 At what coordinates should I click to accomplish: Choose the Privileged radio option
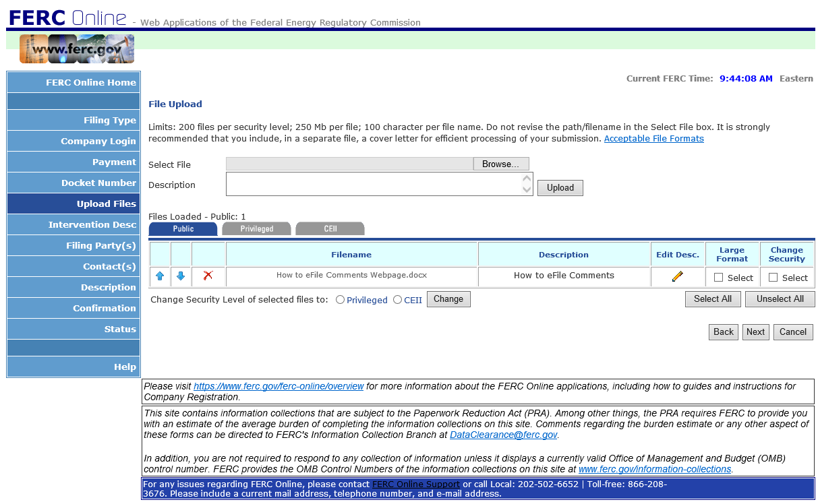(340, 300)
